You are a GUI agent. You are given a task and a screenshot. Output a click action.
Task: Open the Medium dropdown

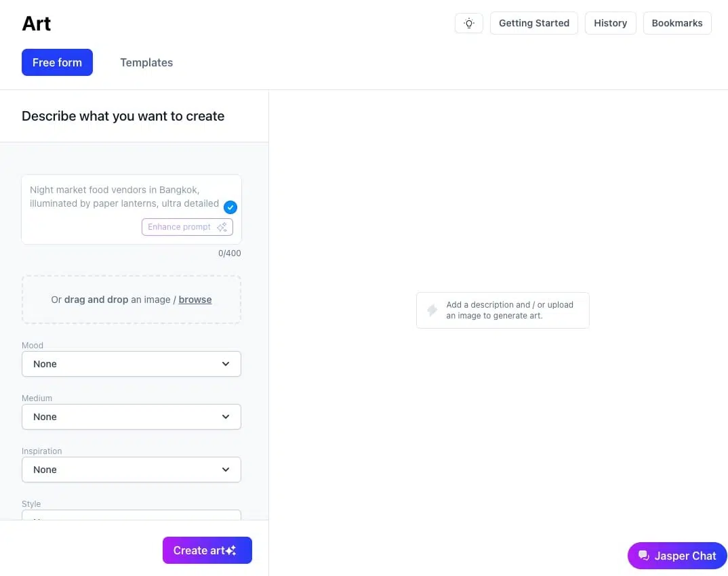click(x=132, y=417)
